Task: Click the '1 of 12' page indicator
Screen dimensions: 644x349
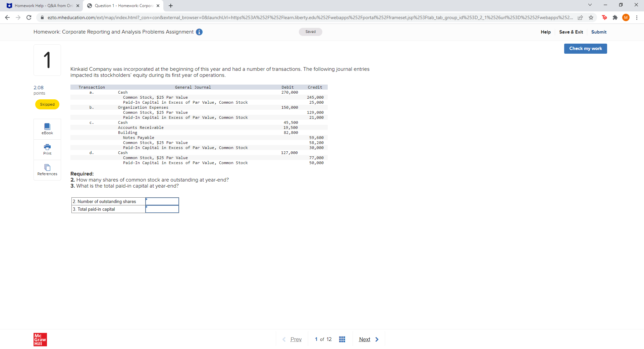Action: [323, 339]
